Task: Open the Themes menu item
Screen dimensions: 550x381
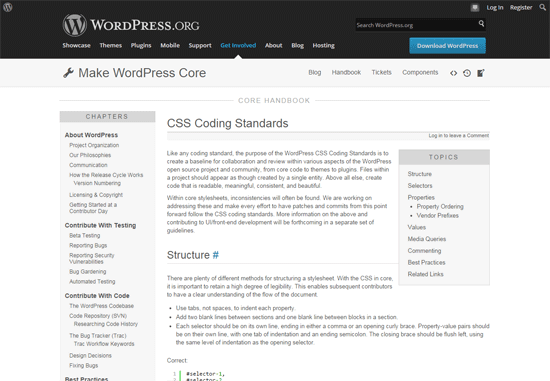Action: point(110,45)
